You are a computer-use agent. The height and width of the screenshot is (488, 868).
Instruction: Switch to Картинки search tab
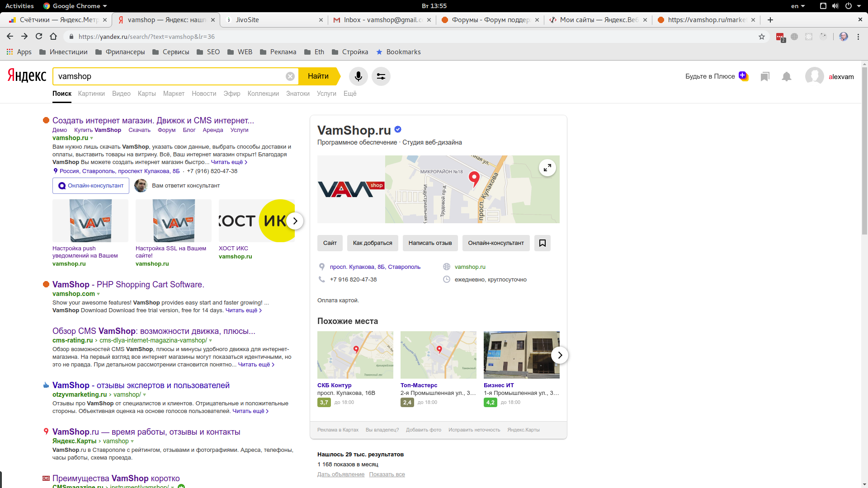point(91,94)
